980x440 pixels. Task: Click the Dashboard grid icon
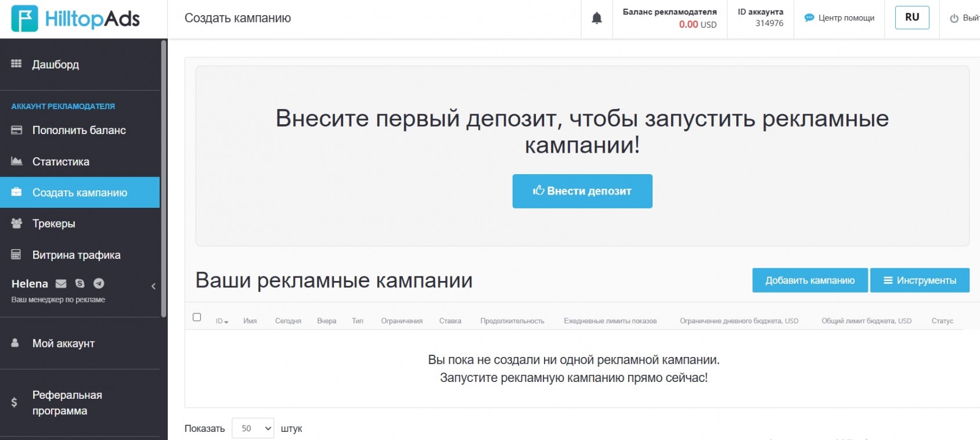coord(16,64)
